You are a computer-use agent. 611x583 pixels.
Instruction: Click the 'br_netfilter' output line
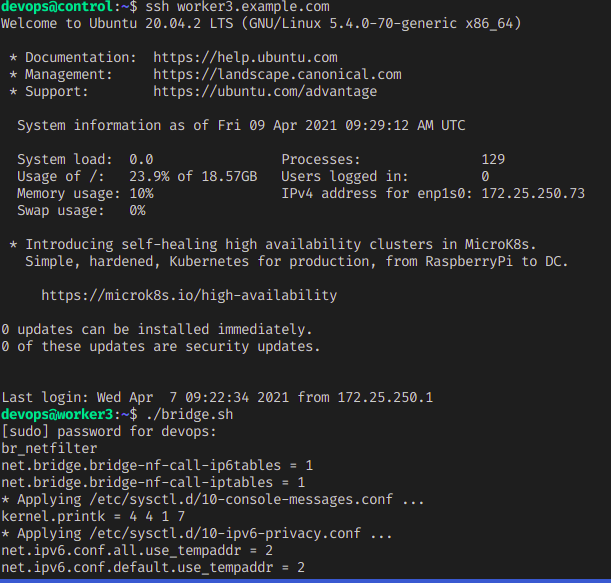(49, 449)
